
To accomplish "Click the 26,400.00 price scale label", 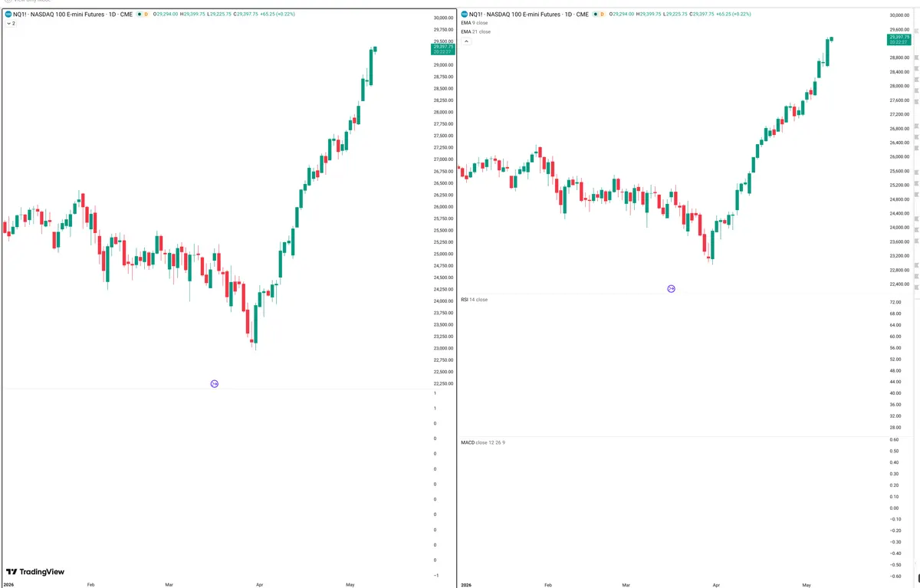I will [900, 143].
